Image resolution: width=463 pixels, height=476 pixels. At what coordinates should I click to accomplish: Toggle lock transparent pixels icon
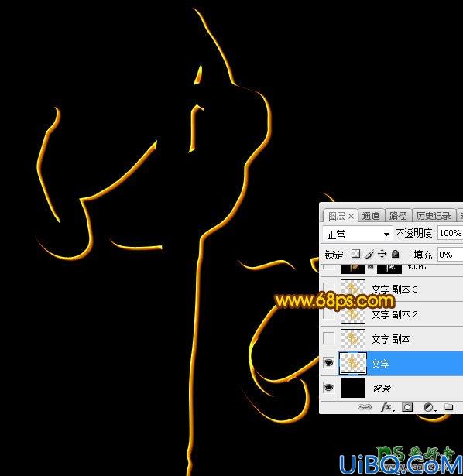355,254
